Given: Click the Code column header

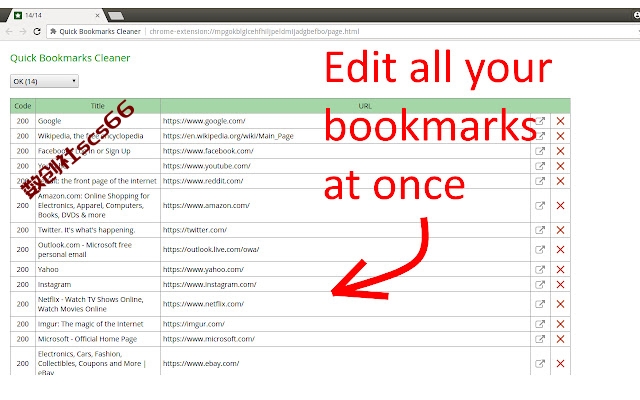Looking at the screenshot, I should coord(23,106).
